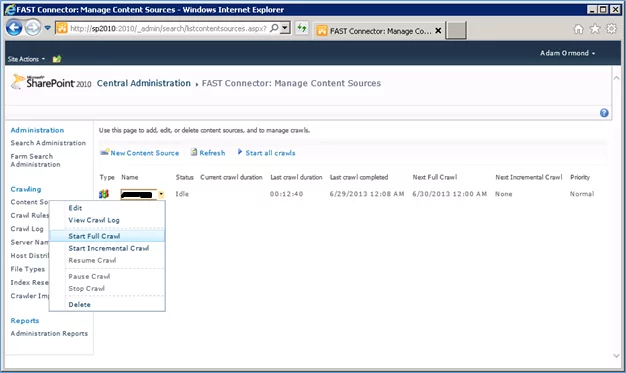
Task: Click Stop Crawl menu item
Action: 86,288
